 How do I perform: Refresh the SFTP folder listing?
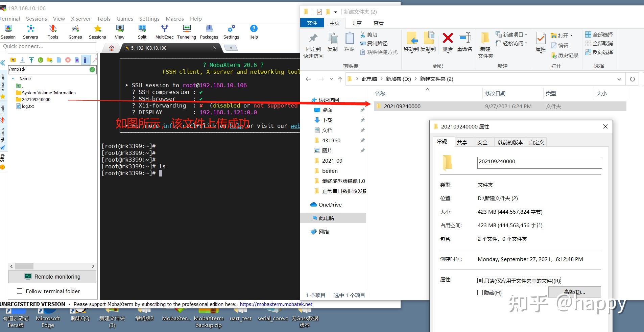click(41, 60)
